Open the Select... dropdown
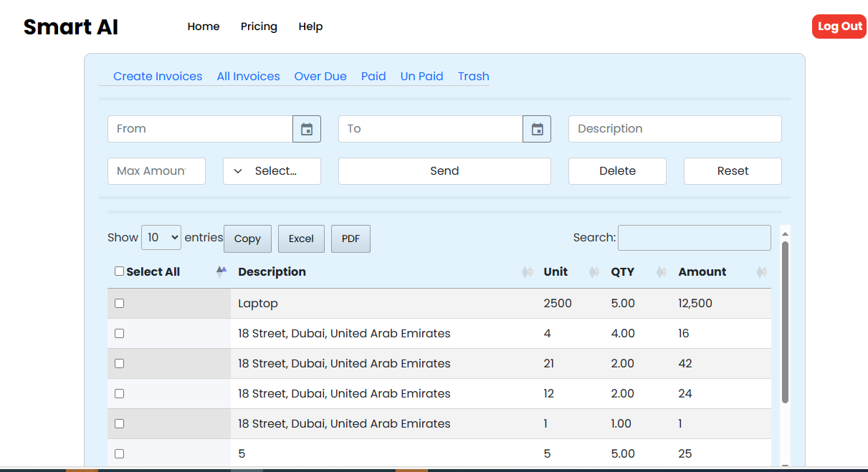The image size is (868, 472). [x=272, y=171]
